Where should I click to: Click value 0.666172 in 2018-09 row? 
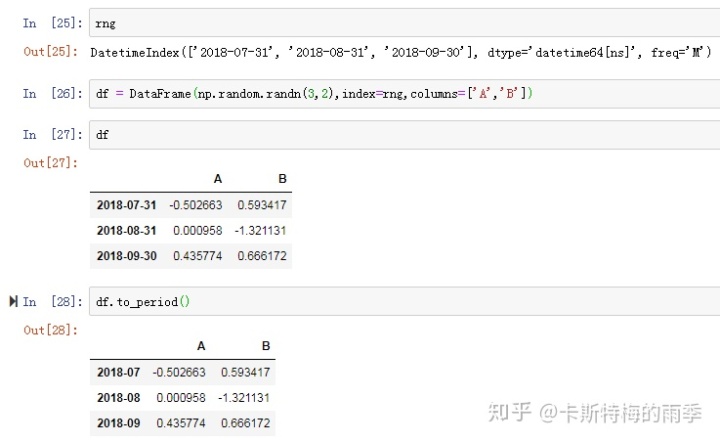click(x=245, y=423)
